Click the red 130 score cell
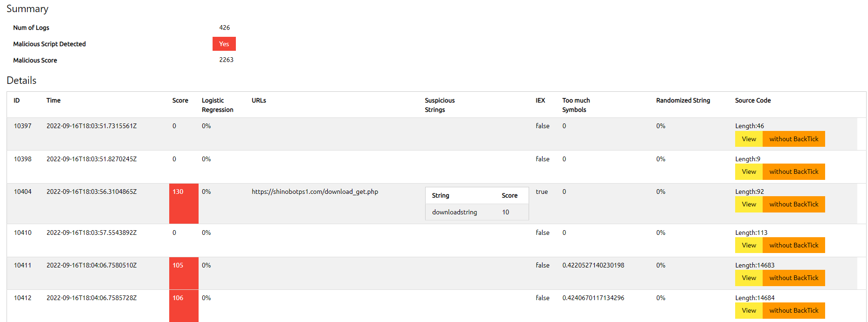868x322 pixels. coord(184,203)
